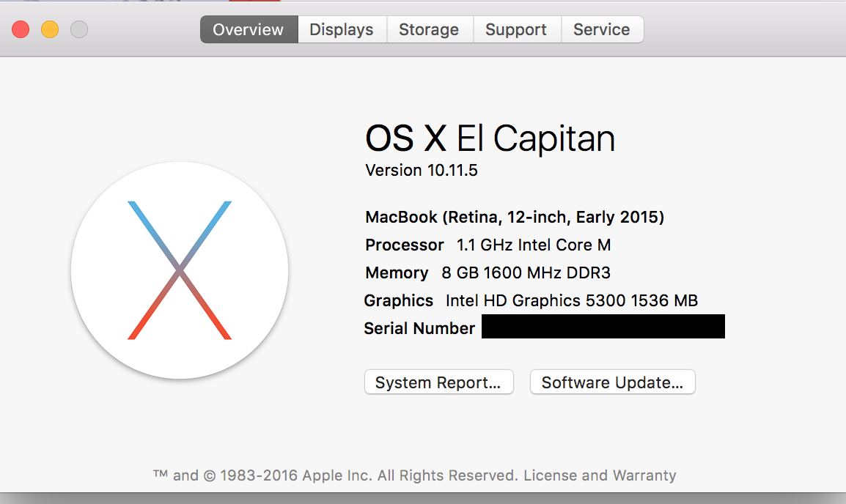Select the Support tab
846x504 pixels.
coord(516,30)
